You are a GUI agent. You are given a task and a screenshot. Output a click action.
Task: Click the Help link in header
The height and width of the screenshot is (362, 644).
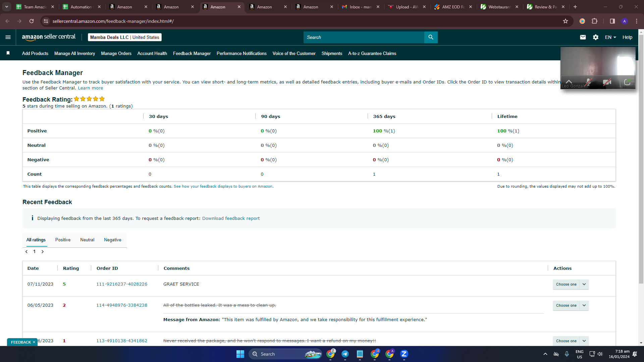[x=627, y=37]
